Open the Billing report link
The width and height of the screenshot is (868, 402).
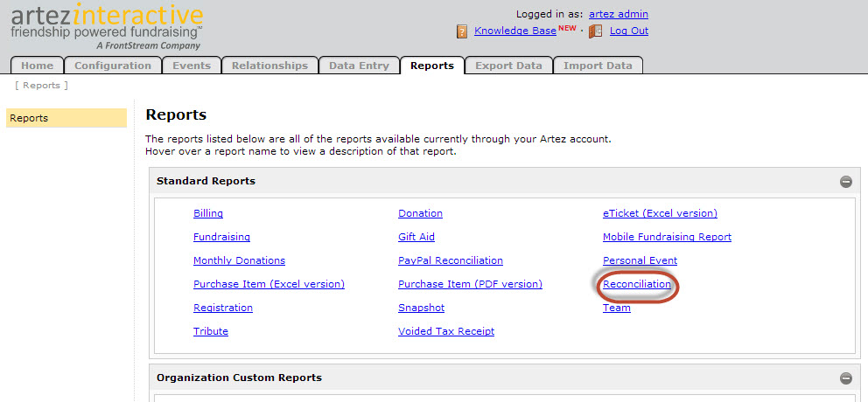point(208,213)
